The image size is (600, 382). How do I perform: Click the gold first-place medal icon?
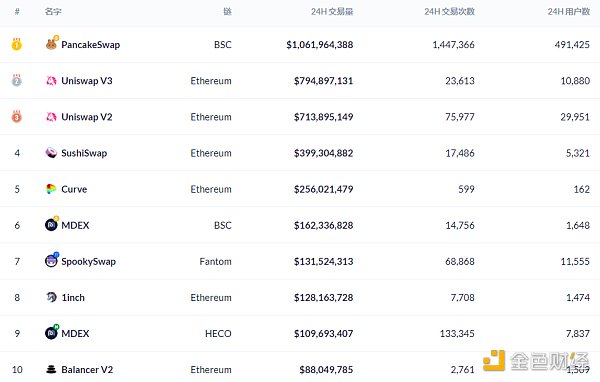pos(16,44)
